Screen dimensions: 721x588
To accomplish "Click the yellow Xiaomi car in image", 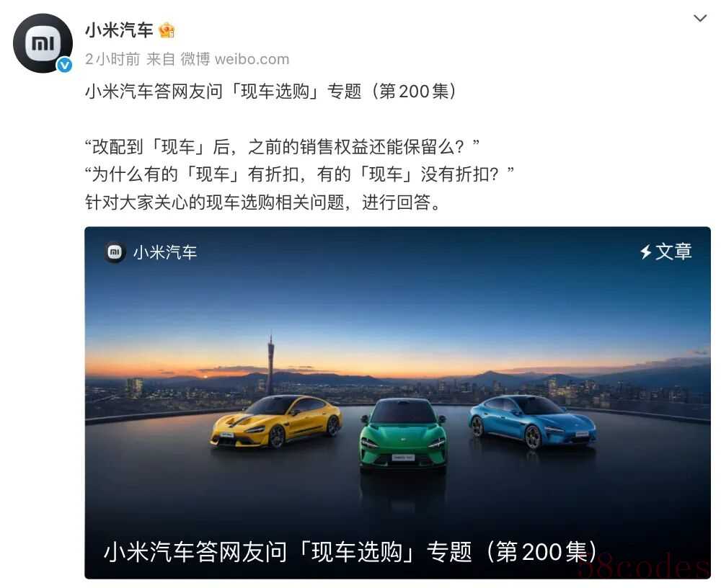I will pyautogui.click(x=276, y=421).
